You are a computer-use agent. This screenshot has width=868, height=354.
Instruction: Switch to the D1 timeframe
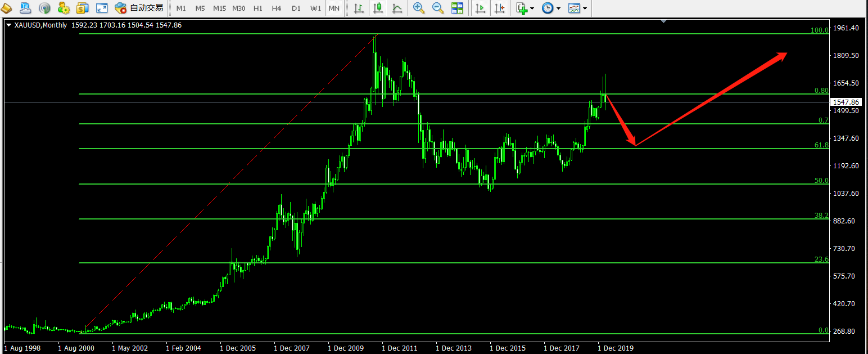tap(296, 8)
